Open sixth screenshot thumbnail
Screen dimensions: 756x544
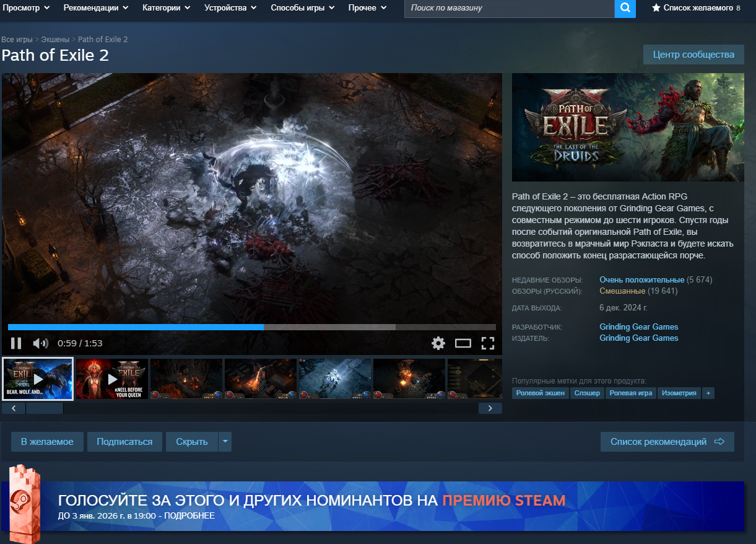click(x=409, y=379)
